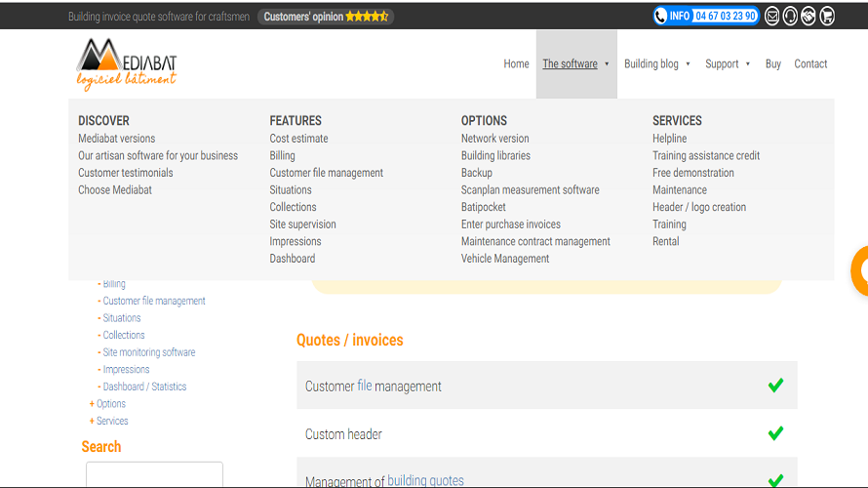Click Customers' opinion badge
Image resolution: width=868 pixels, height=488 pixels.
coord(326,17)
